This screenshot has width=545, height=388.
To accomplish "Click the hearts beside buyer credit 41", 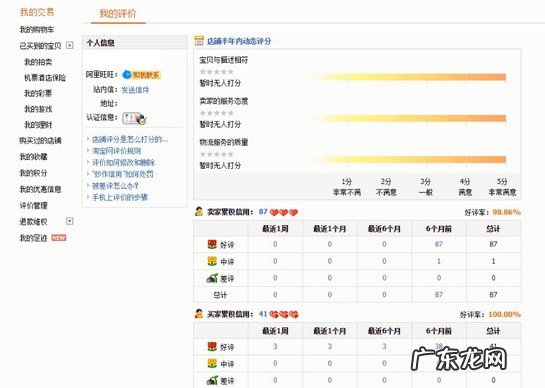I will pos(284,314).
